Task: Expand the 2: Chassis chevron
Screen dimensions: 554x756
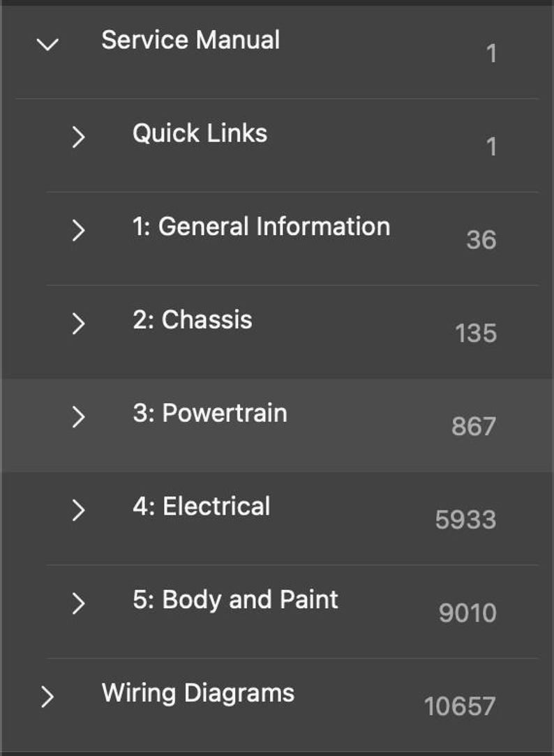Action: point(78,324)
